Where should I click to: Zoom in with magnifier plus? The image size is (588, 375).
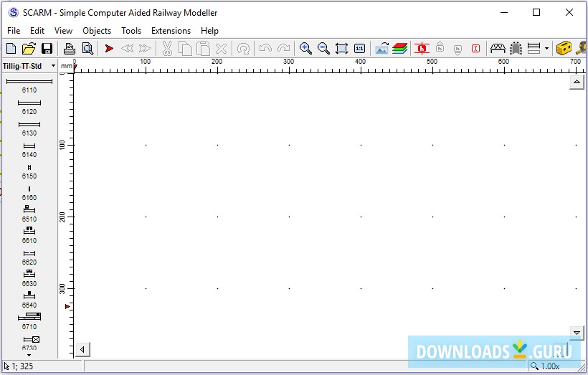pyautogui.click(x=305, y=48)
